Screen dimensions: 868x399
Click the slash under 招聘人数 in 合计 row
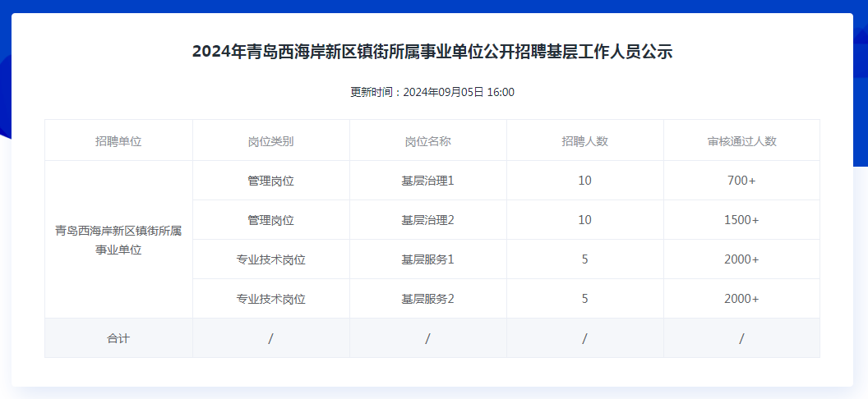point(584,338)
